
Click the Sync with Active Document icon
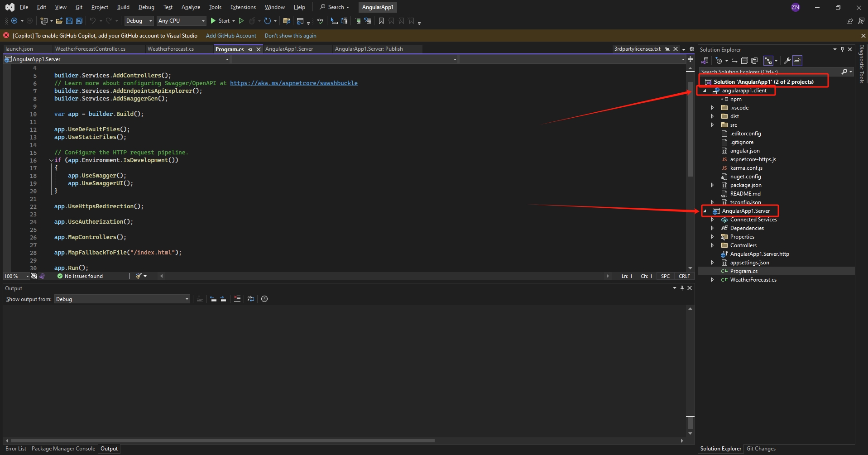[734, 61]
